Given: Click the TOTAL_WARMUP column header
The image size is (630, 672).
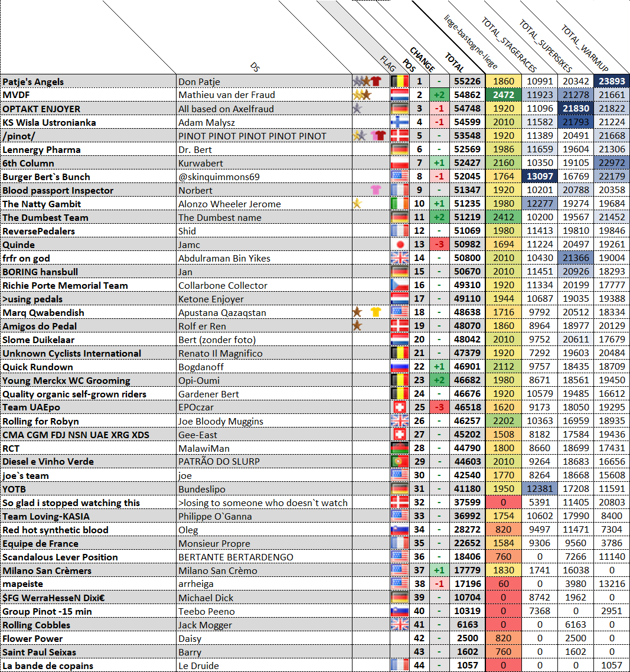Looking at the screenshot, I should (x=585, y=48).
